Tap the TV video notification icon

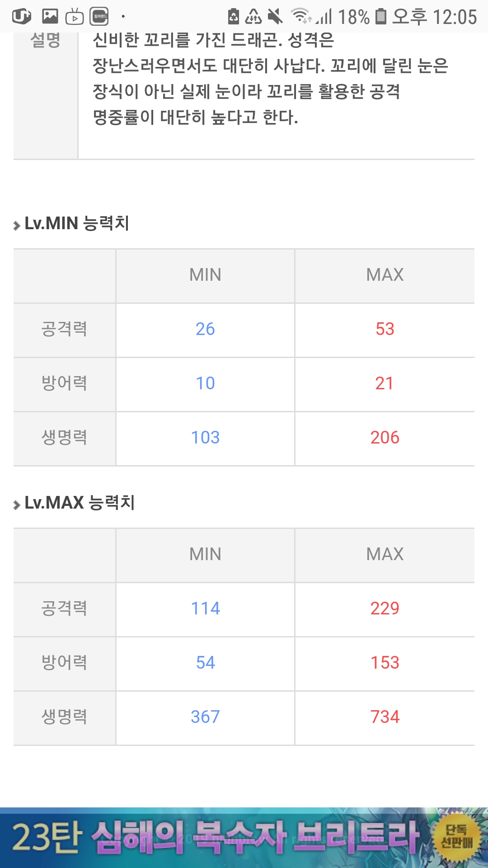tap(75, 17)
